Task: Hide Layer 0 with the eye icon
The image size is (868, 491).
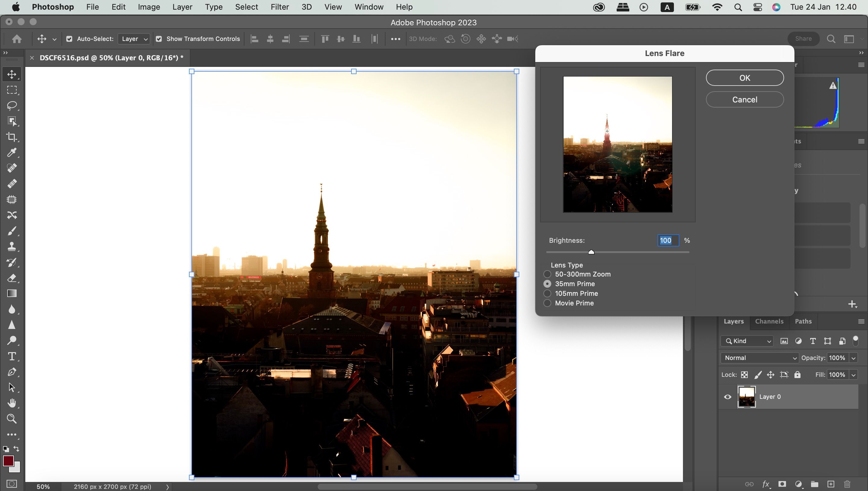Action: click(728, 397)
